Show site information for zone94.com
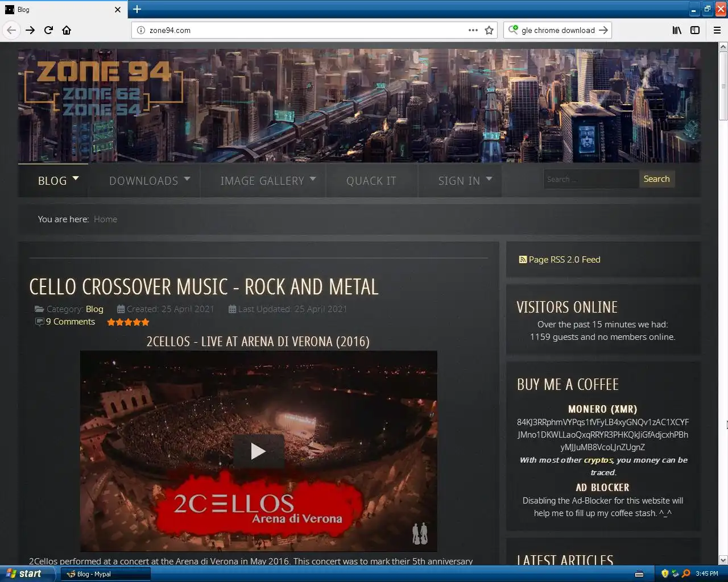This screenshot has width=728, height=582. coord(141,30)
